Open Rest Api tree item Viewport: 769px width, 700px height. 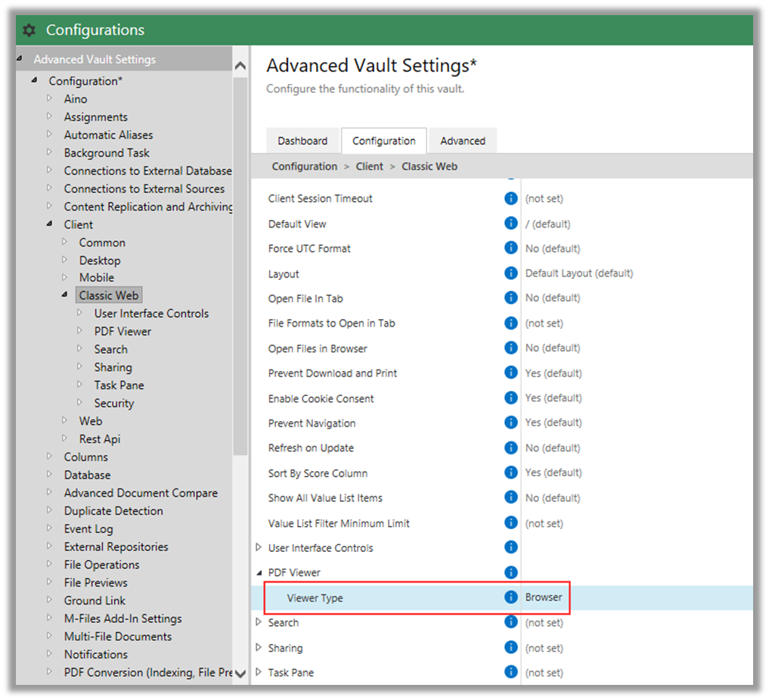(x=100, y=438)
